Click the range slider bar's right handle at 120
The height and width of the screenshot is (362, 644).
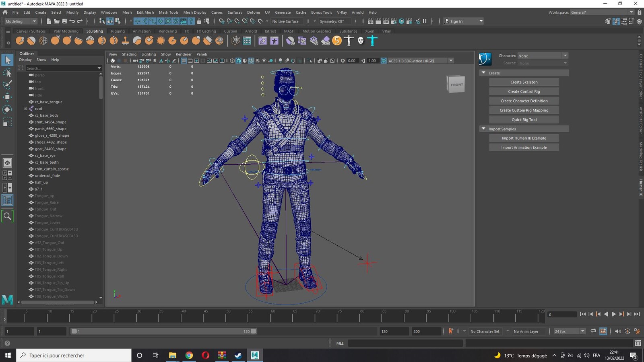pos(254,331)
